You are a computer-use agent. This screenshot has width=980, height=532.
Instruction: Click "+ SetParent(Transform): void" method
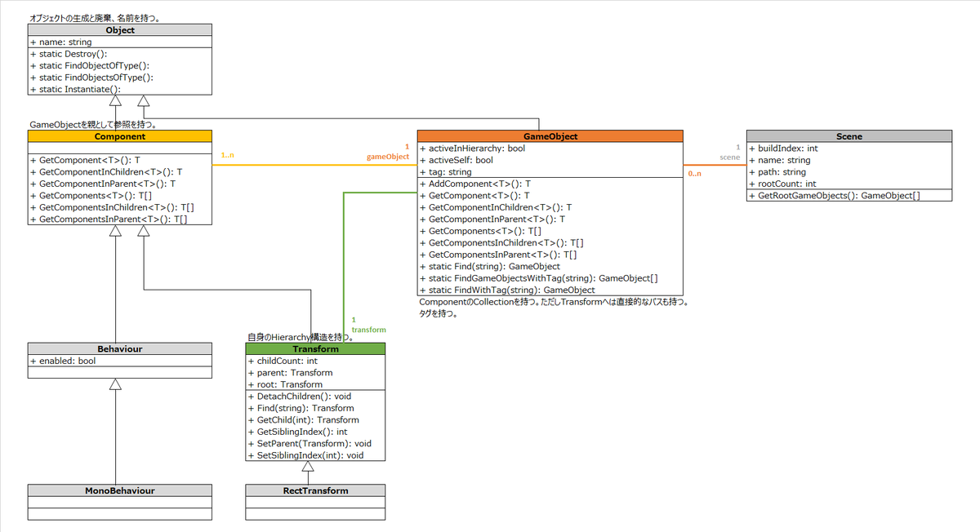(310, 444)
